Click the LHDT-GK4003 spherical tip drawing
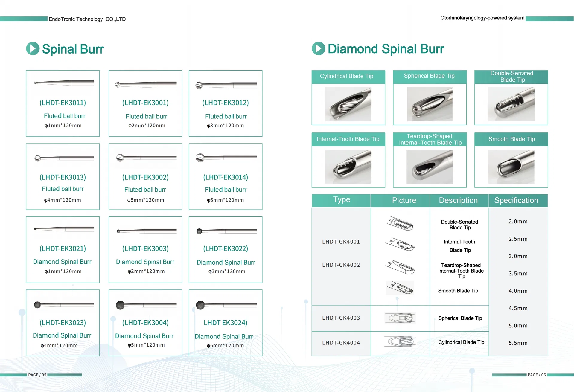The height and width of the screenshot is (392, 574). 400,318
